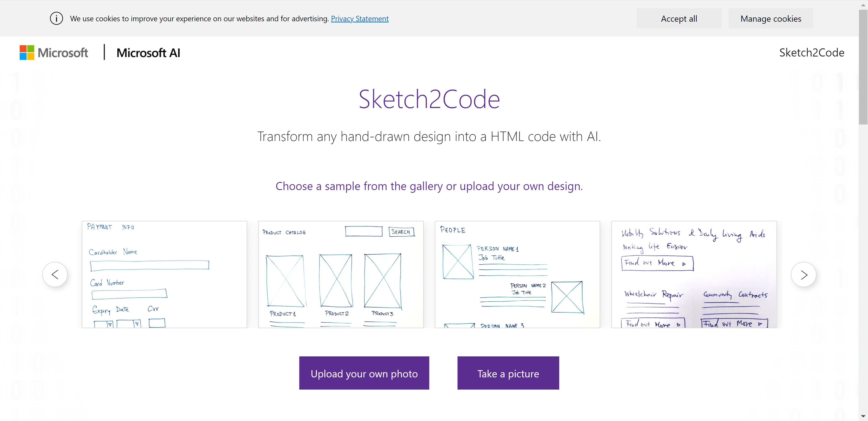
Task: Select the People sample sketch
Action: point(517,274)
